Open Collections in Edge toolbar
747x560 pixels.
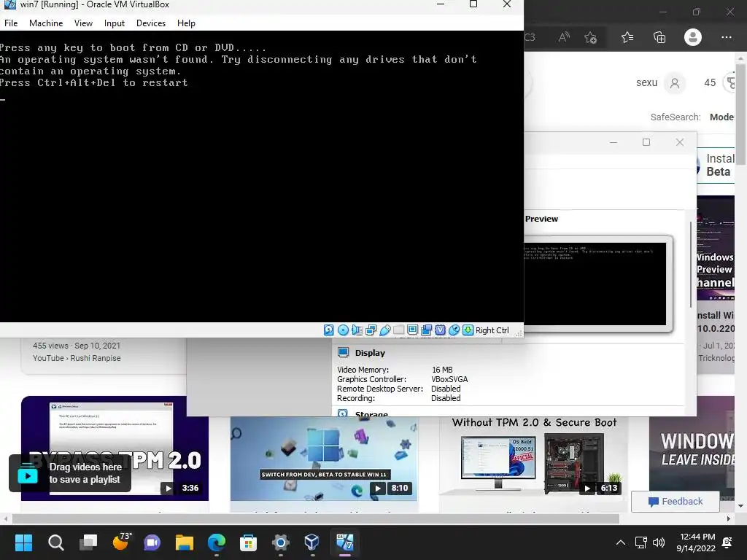(659, 37)
